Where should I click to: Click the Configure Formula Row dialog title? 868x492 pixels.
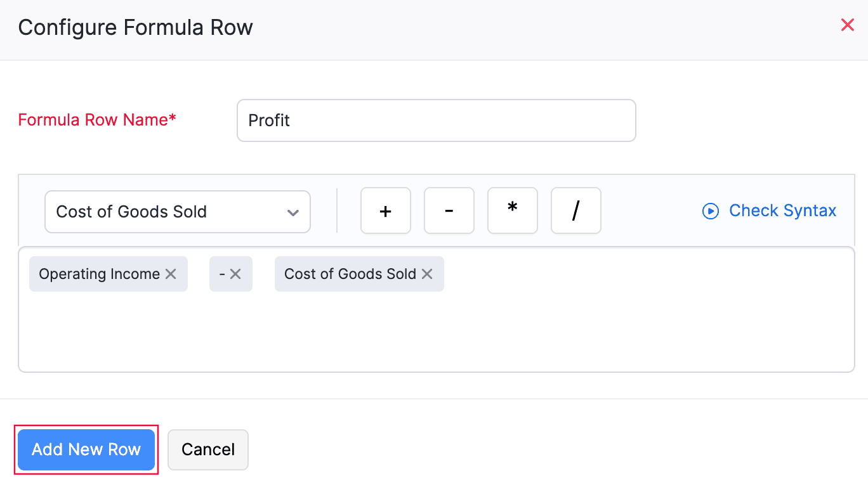coord(135,28)
